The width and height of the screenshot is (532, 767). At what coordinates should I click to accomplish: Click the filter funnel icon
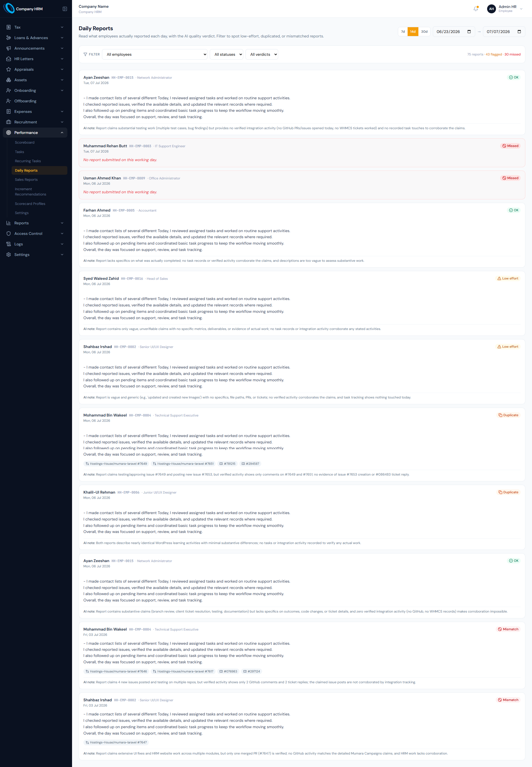(x=85, y=54)
